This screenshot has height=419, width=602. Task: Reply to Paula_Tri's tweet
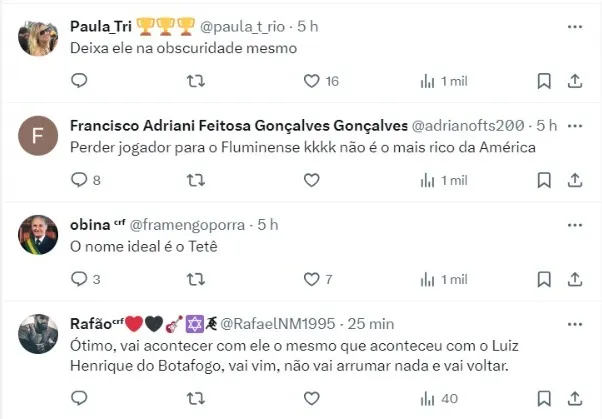(80, 81)
